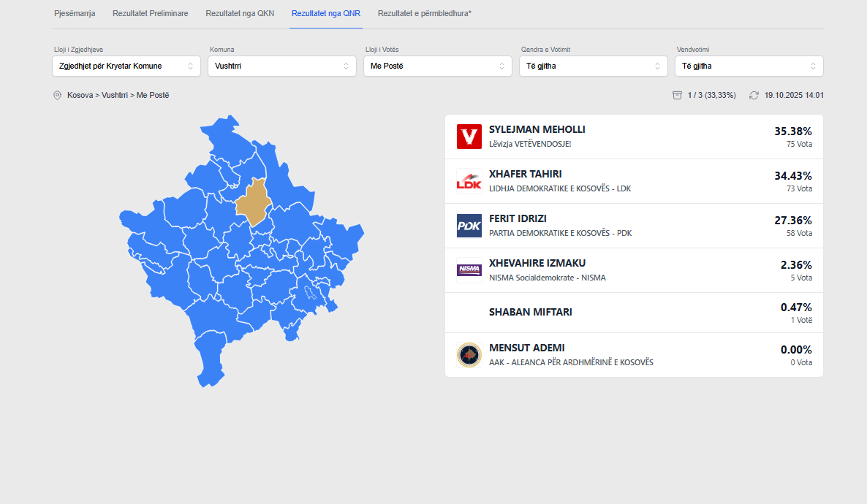Click candidate name Shaban Miftari
The height and width of the screenshot is (504, 867).
tap(531, 313)
